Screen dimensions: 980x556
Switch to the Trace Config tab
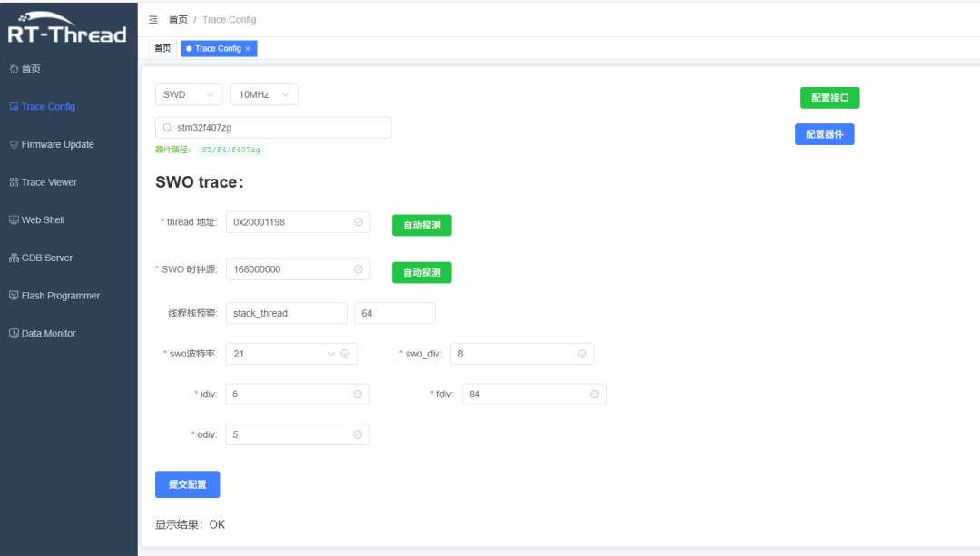coord(218,48)
